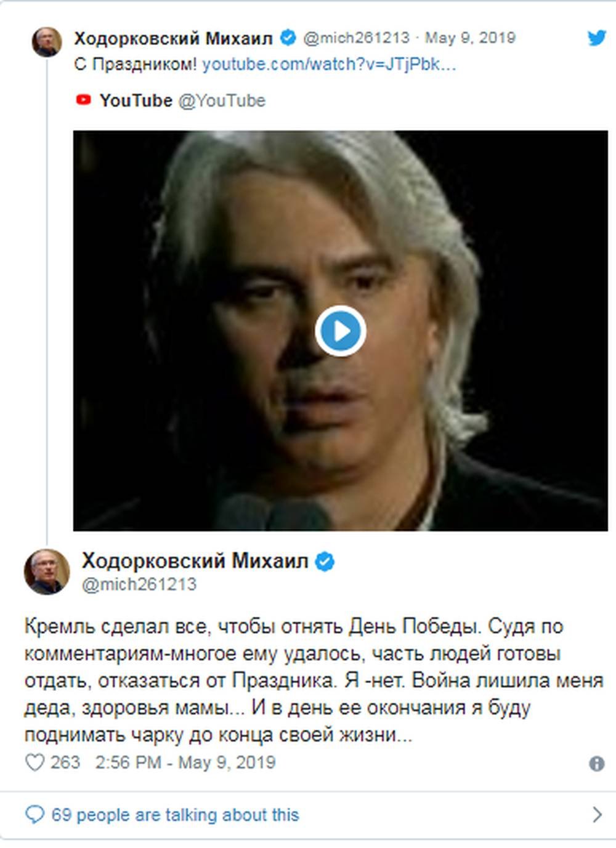Screen dimensions: 616x848
Task: Open the youtube.com/watch link
Action: point(329,64)
